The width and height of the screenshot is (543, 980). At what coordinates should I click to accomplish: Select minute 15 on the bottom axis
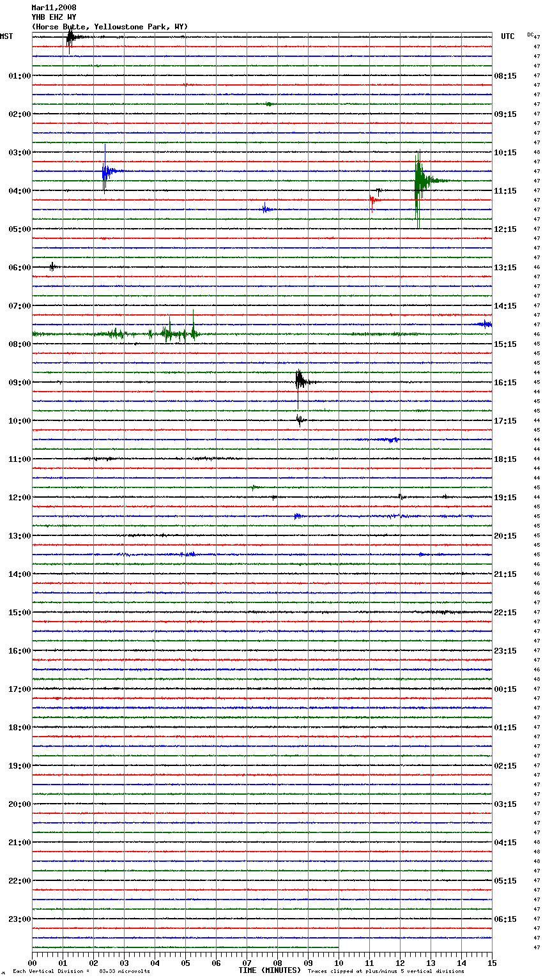[492, 963]
